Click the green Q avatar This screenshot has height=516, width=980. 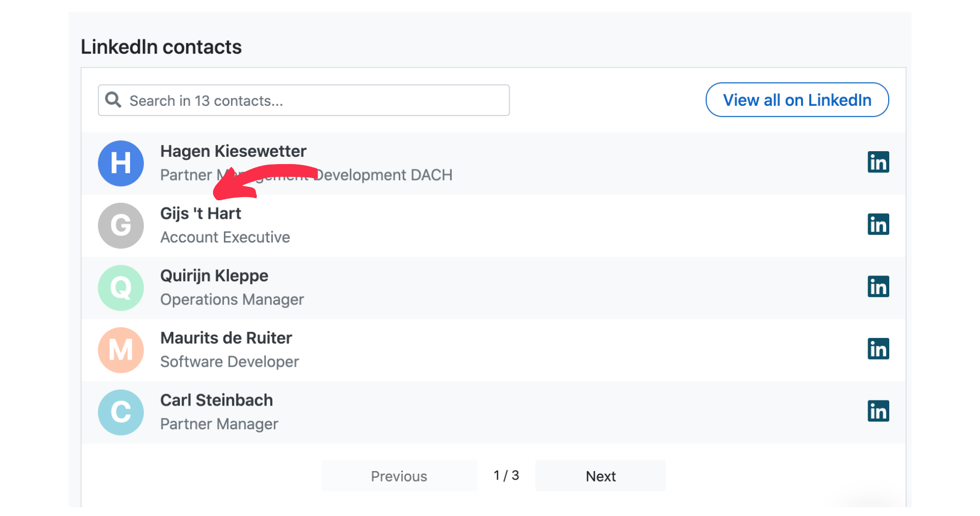[121, 288]
